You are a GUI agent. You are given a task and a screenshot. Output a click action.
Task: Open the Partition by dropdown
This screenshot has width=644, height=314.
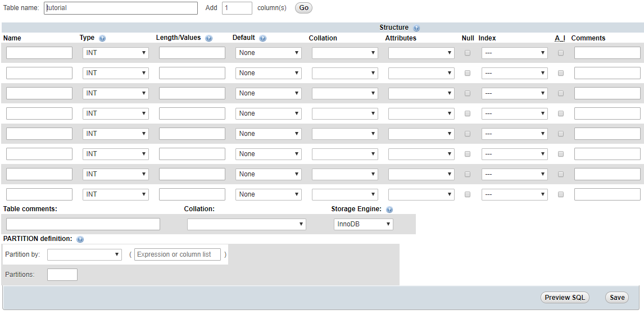84,254
